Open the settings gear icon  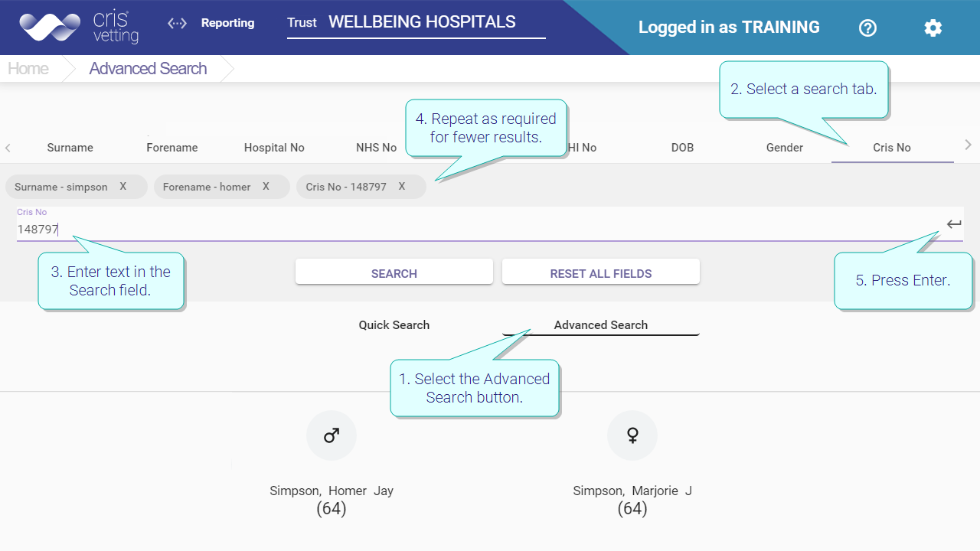tap(933, 28)
